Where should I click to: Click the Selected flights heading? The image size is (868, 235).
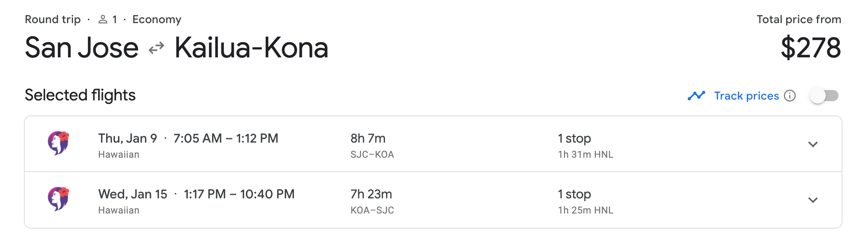tap(80, 95)
